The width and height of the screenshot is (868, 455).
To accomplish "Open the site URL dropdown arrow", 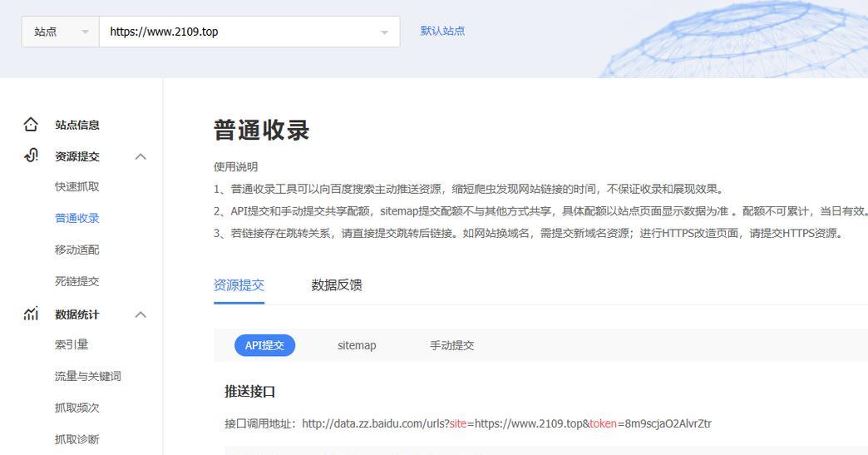I will 384,32.
